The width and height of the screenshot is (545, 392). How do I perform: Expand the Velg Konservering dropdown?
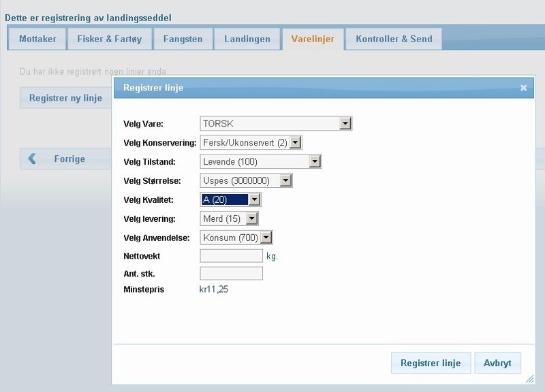(x=251, y=142)
